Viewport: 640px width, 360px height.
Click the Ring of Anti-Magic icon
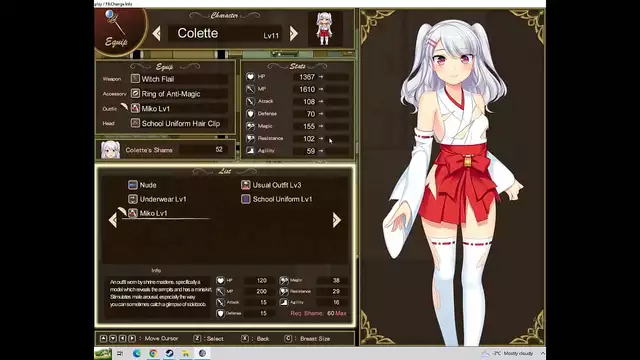[x=135, y=93]
